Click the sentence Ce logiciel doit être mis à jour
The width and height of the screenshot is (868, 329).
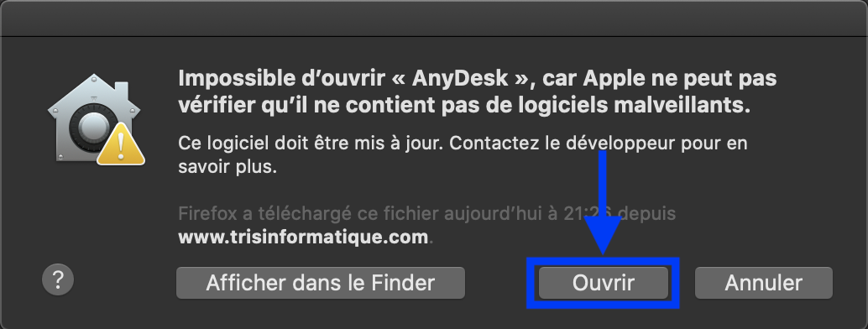pyautogui.click(x=311, y=143)
